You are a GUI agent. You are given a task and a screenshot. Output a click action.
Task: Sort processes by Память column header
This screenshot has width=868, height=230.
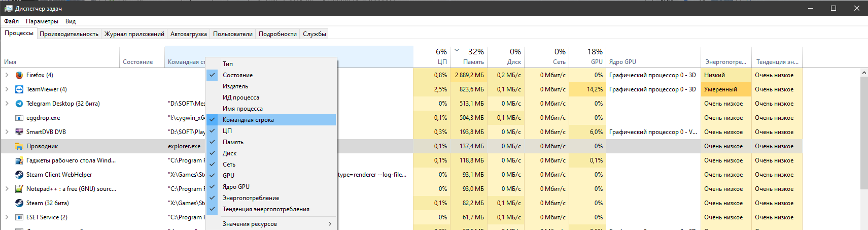coord(473,62)
